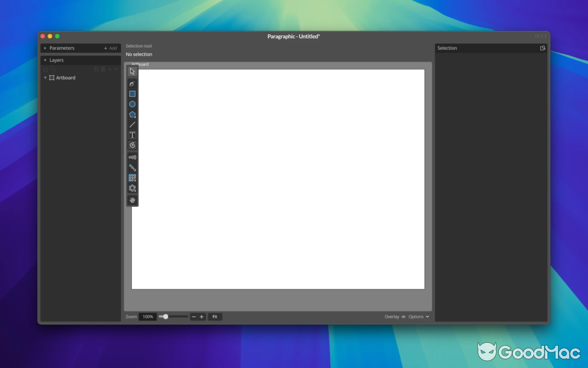Select the Spiral tool

(x=132, y=145)
